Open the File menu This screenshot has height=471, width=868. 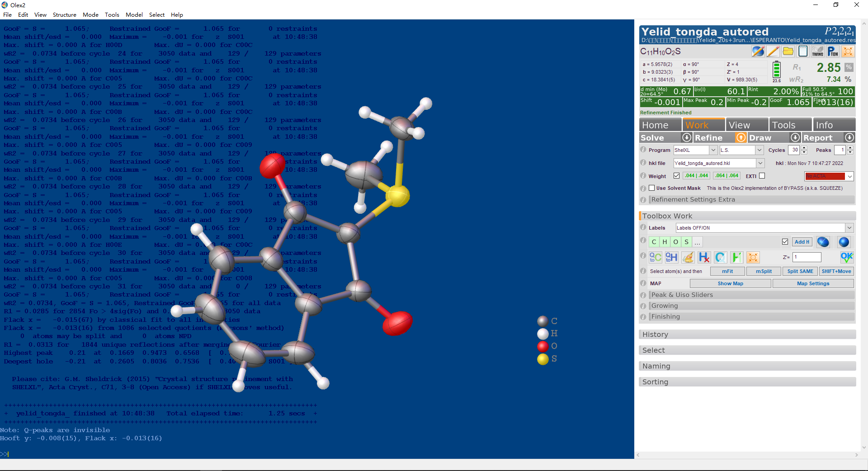(7, 14)
